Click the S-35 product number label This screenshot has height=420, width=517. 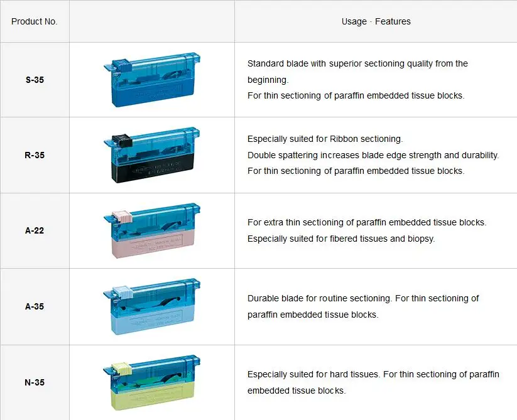pos(35,80)
